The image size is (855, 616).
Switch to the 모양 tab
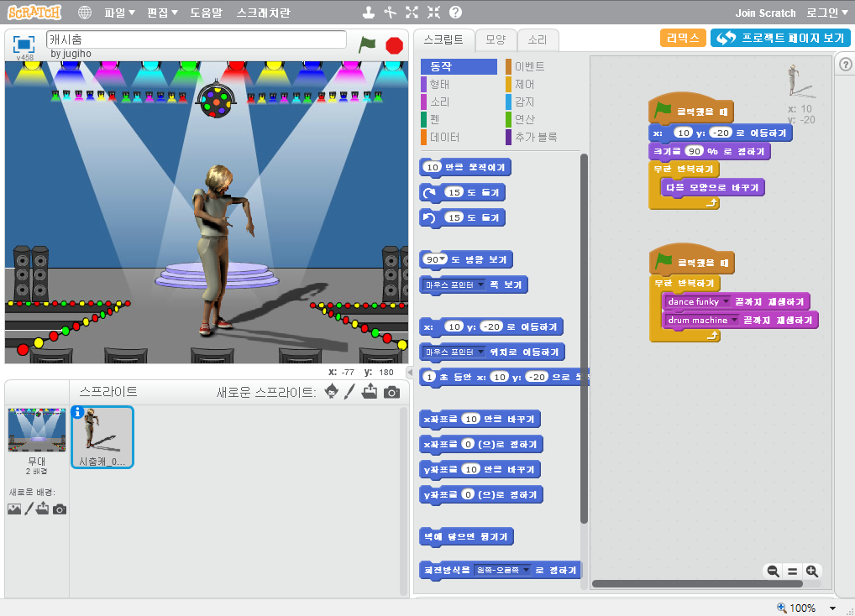(x=496, y=39)
